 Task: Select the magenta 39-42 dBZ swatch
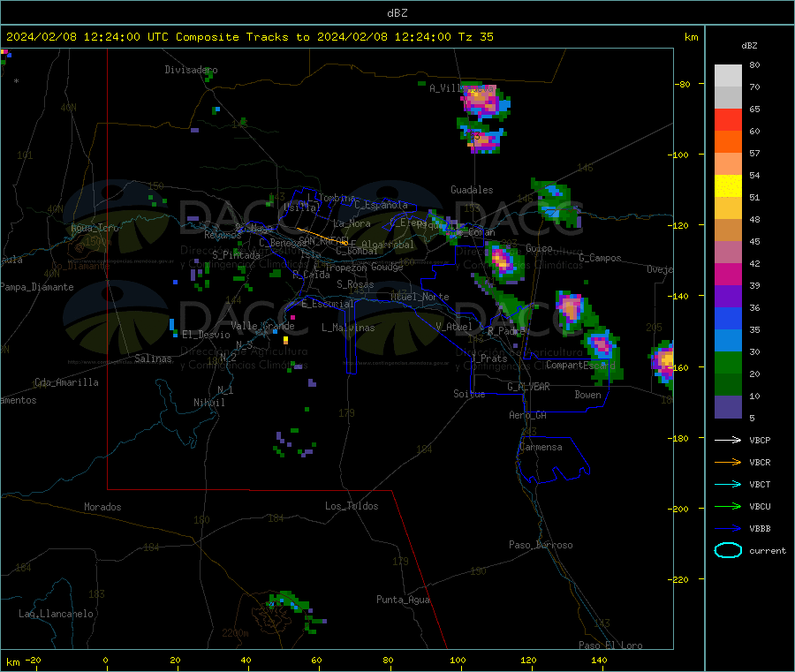click(728, 275)
